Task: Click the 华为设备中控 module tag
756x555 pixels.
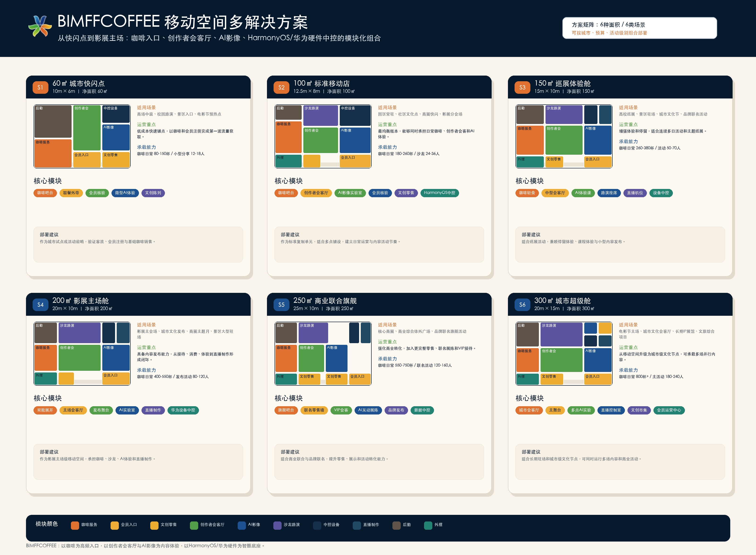Action: [183, 410]
